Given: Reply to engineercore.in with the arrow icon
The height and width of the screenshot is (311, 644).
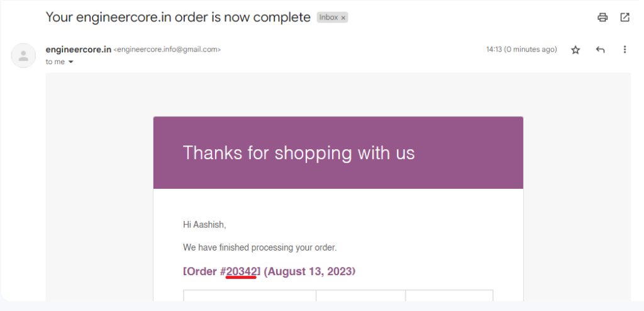Looking at the screenshot, I should coord(600,50).
